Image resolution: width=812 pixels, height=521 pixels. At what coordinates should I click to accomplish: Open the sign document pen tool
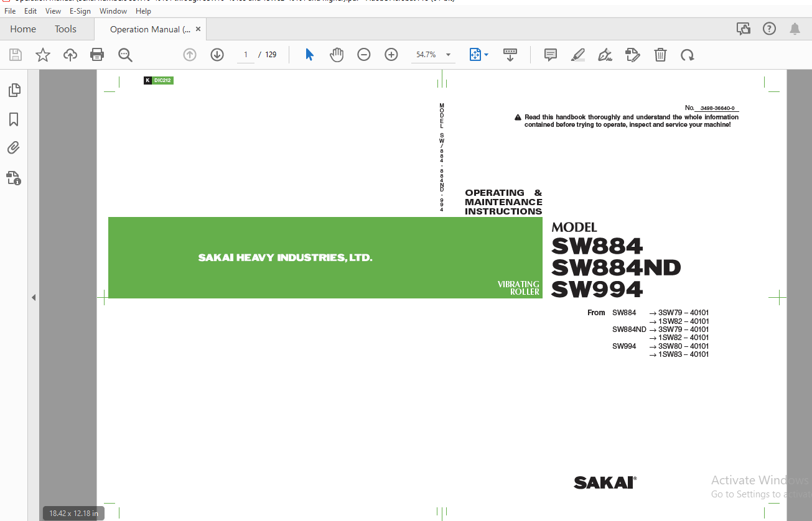click(x=605, y=55)
